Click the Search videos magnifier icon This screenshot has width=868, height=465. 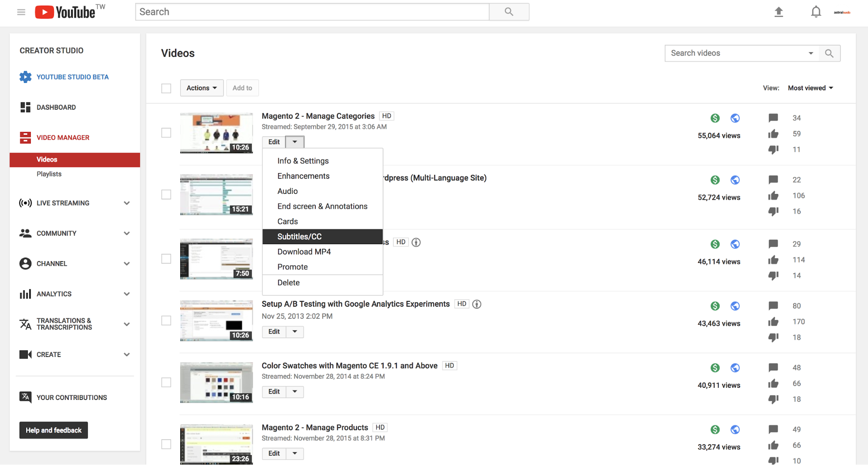pos(829,53)
